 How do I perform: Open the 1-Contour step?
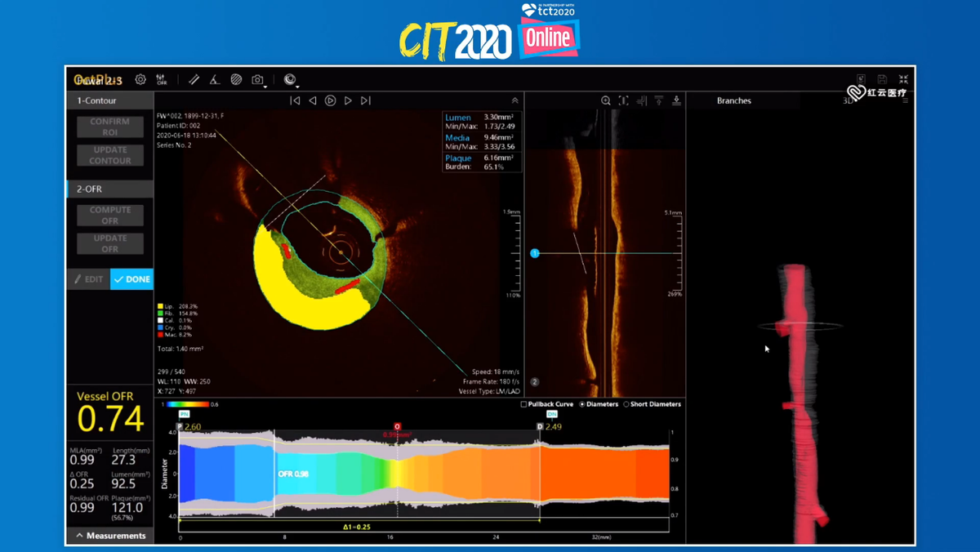109,100
